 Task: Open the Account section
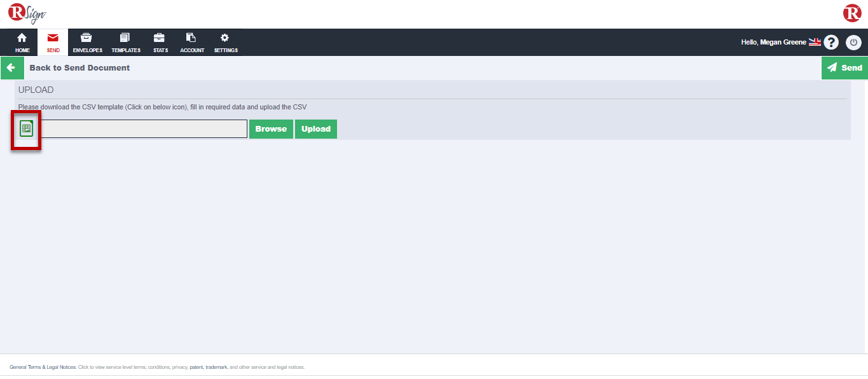coord(192,43)
